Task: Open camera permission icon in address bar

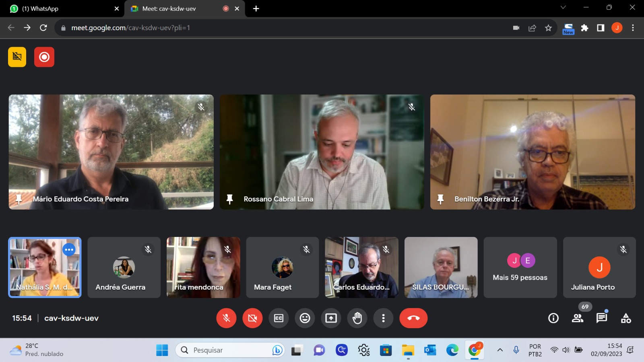Action: click(516, 28)
